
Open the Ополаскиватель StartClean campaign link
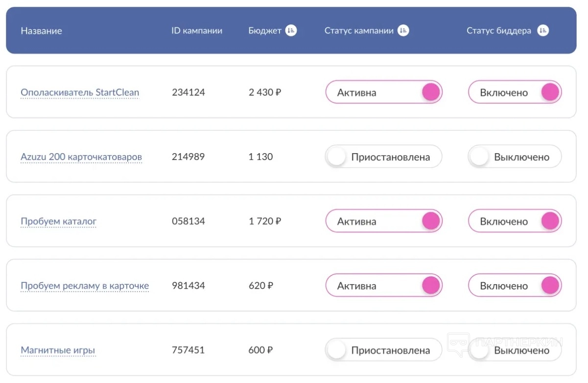(x=80, y=92)
